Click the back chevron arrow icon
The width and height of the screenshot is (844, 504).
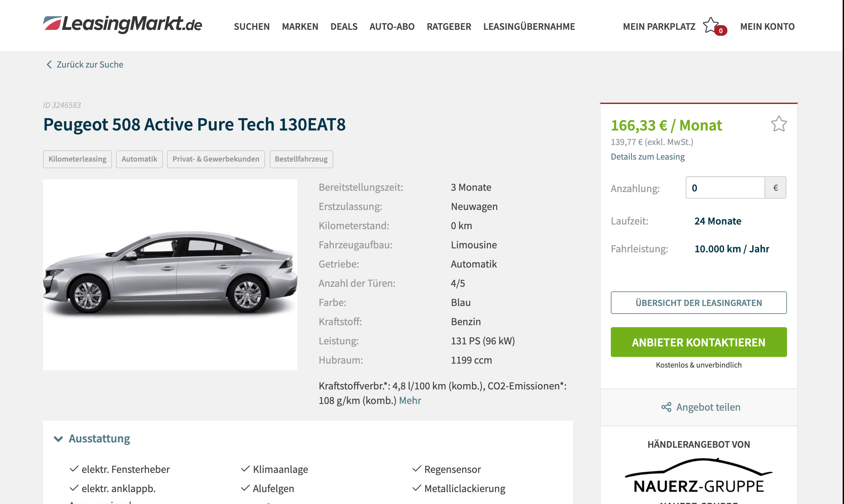pyautogui.click(x=49, y=65)
